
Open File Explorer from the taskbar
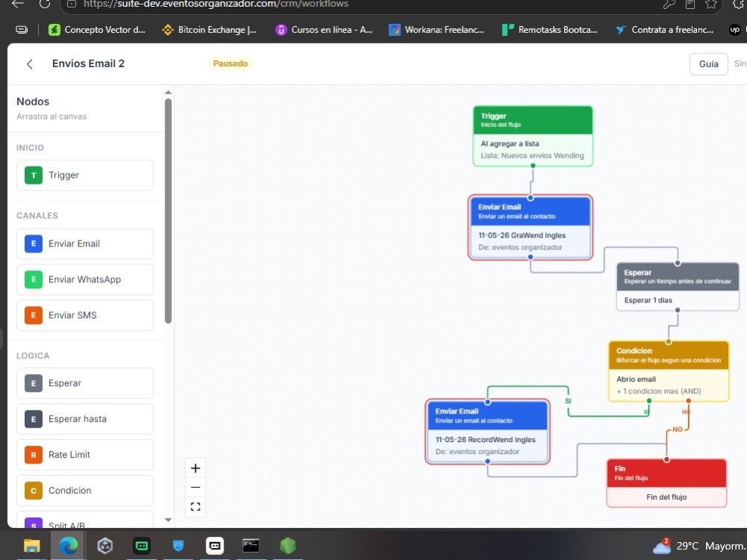[32, 546]
